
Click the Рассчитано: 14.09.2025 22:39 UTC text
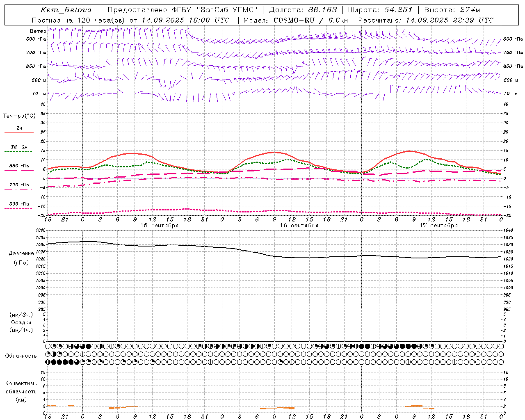426,20
